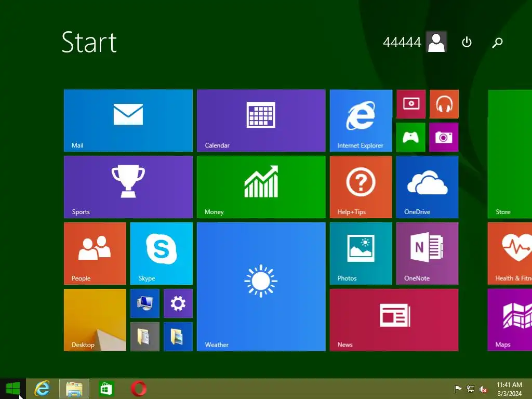Launch the OneNote tile
The image size is (532, 399).
point(428,254)
